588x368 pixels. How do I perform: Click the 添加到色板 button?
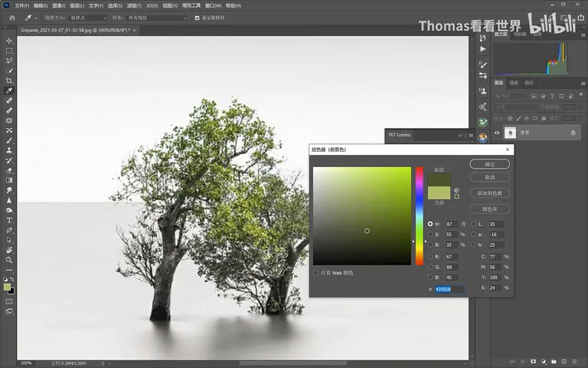[490, 193]
